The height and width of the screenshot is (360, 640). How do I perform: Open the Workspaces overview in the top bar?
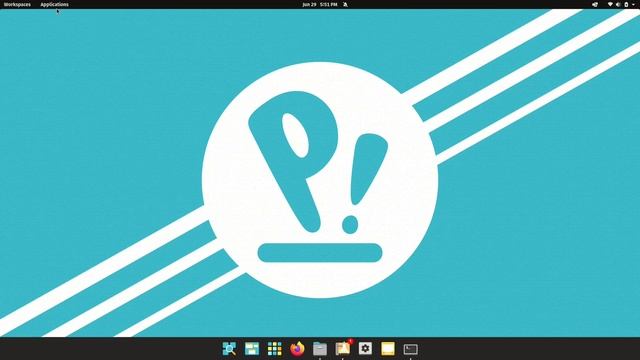click(17, 4)
